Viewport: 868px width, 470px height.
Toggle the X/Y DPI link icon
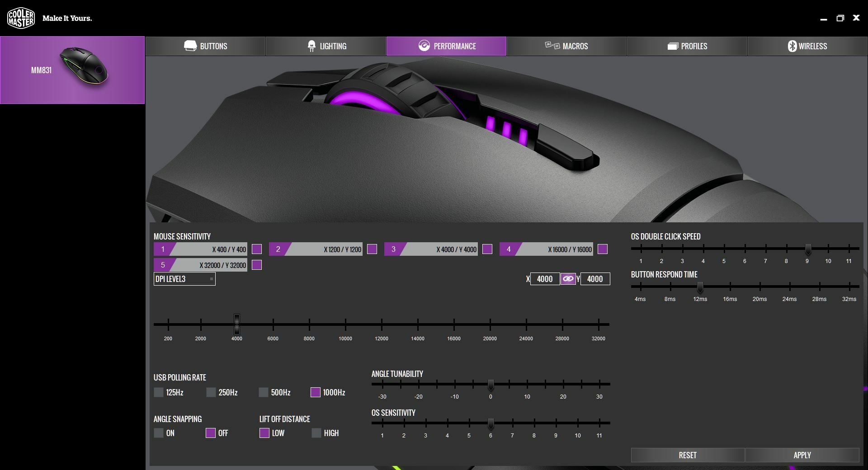pos(568,279)
